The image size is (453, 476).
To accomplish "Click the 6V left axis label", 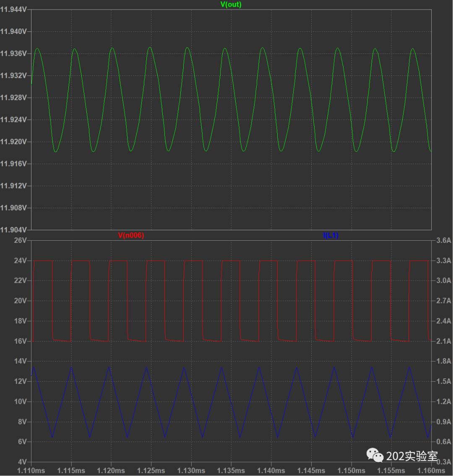I will (22, 442).
